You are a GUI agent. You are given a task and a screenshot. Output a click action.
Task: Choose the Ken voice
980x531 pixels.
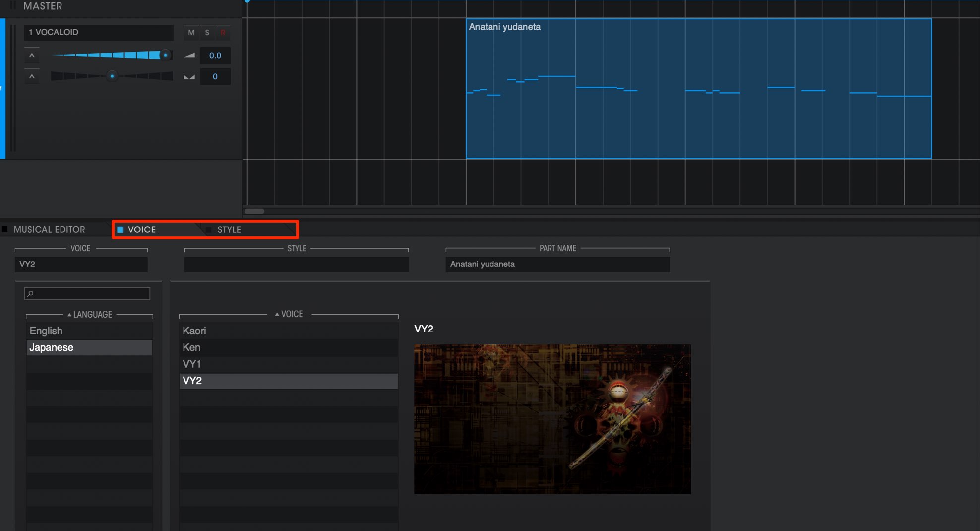pos(289,347)
